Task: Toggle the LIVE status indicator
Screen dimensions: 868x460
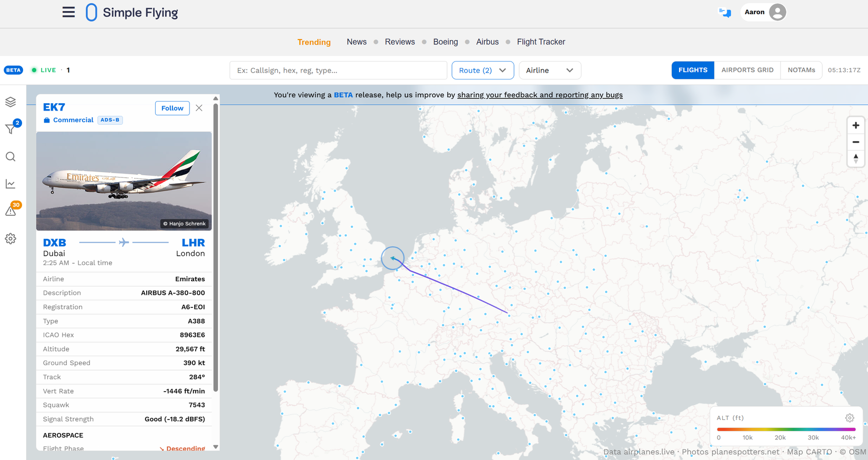Action: [x=44, y=70]
